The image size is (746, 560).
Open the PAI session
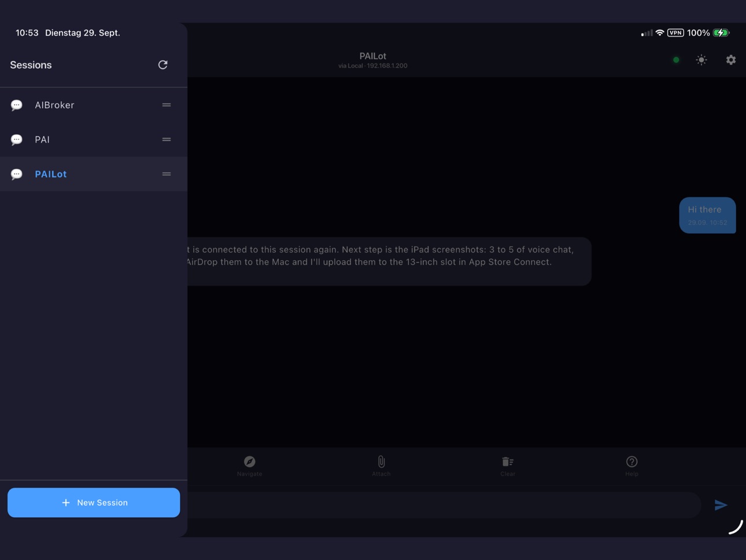[x=94, y=139]
